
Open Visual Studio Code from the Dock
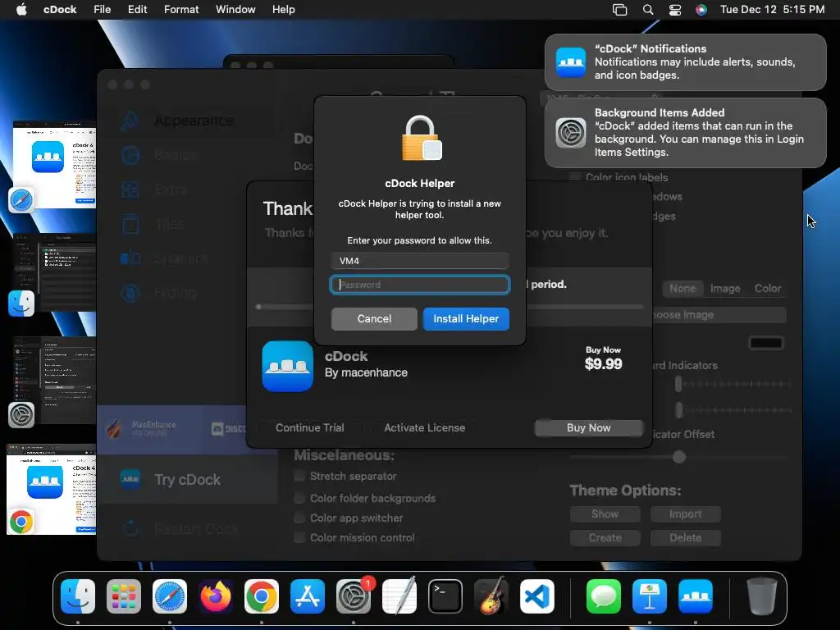(537, 596)
